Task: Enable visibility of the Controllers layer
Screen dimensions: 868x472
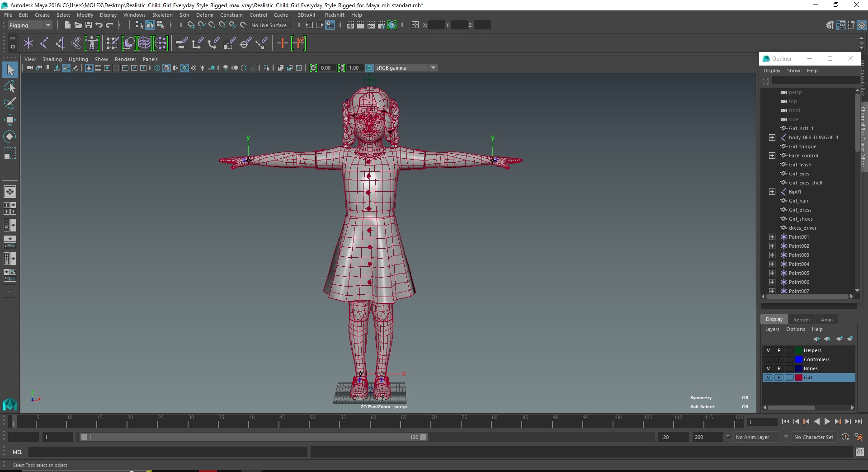Action: click(x=768, y=359)
